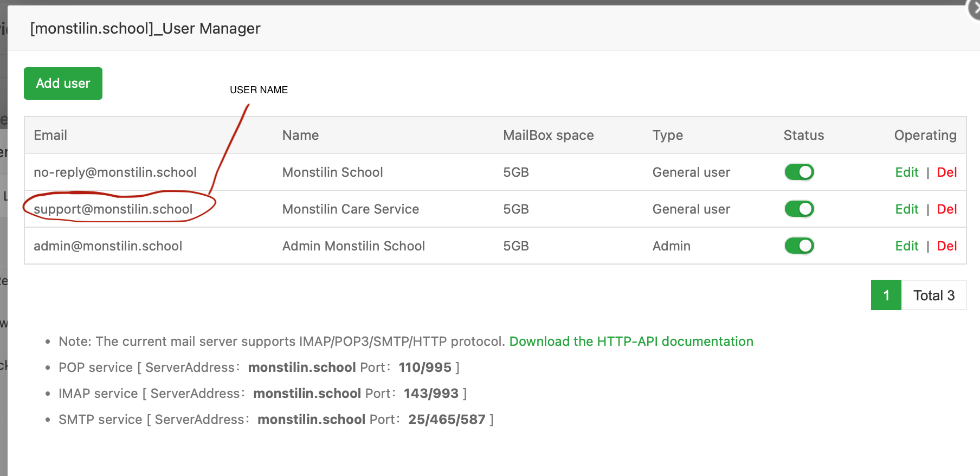Edit the support@monstilin.school user
This screenshot has height=476, width=980.
906,209
